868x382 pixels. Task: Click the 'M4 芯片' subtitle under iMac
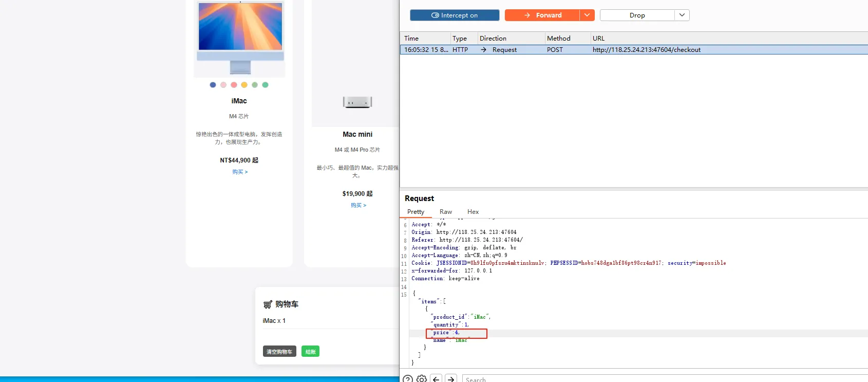click(x=239, y=116)
